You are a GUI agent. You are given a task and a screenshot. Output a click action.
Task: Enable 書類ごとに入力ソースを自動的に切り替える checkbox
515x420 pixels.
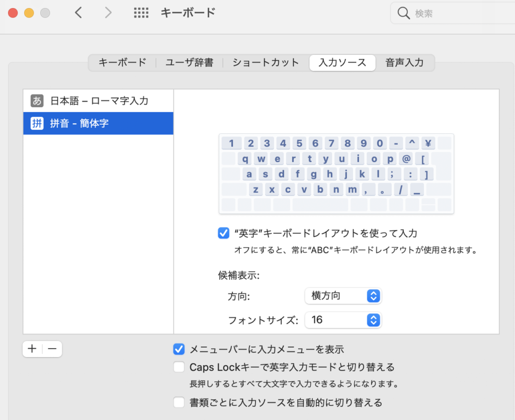(179, 402)
